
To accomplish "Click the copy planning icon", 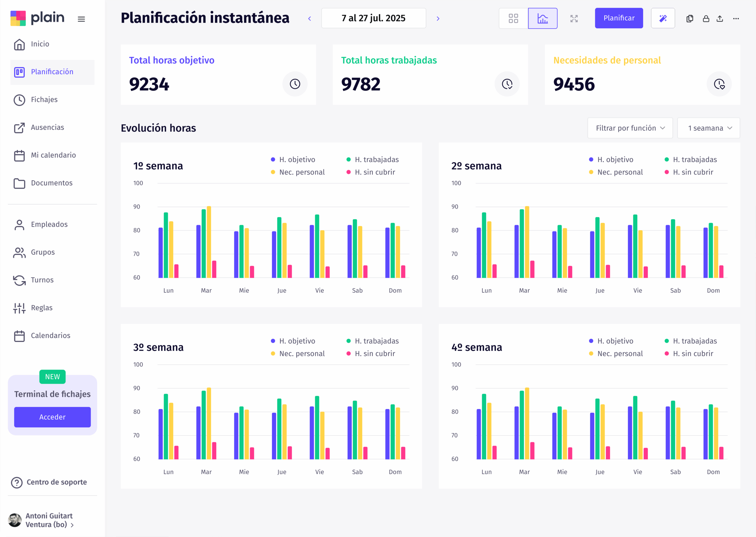I will pyautogui.click(x=690, y=19).
